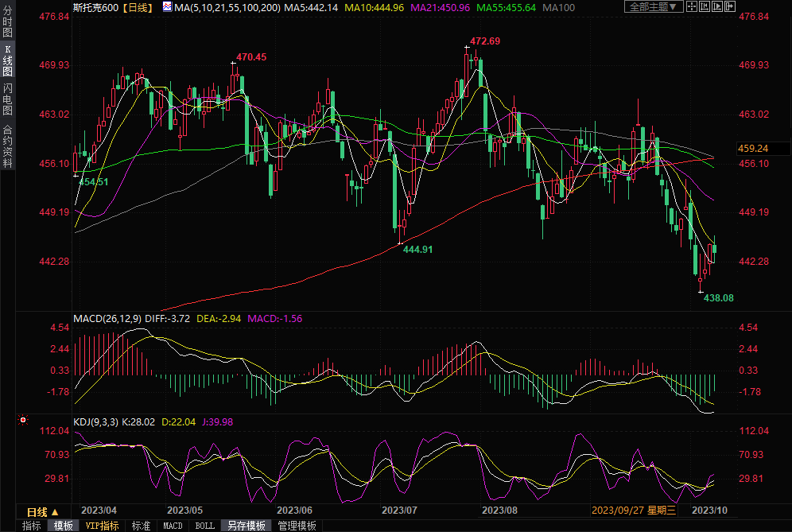Click the 472.69 high price marker
792x532 pixels.
[484, 41]
